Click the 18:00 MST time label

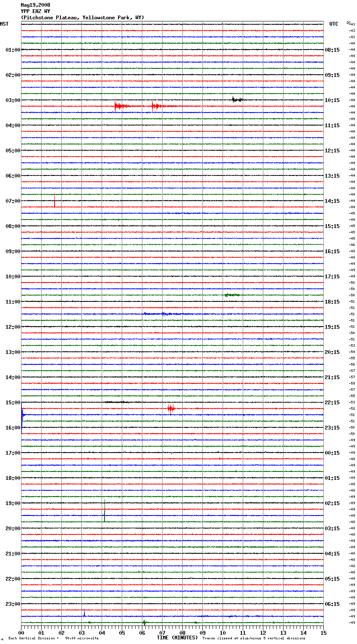13,478
